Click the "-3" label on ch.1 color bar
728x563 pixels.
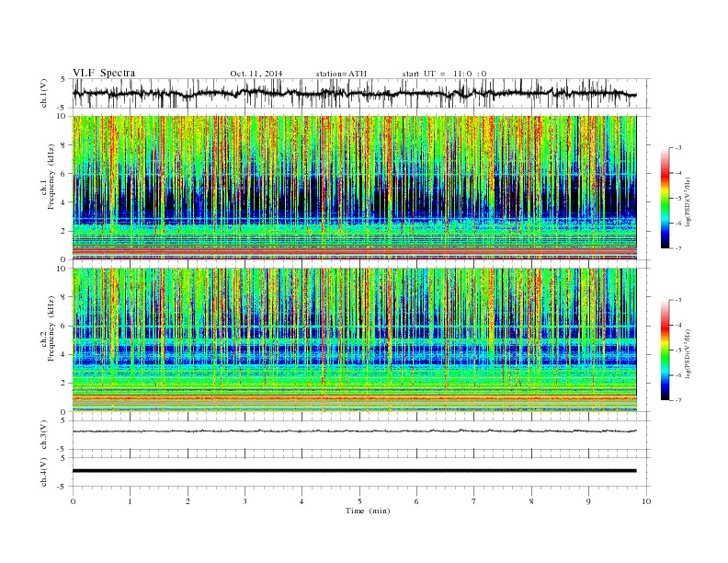click(x=678, y=148)
